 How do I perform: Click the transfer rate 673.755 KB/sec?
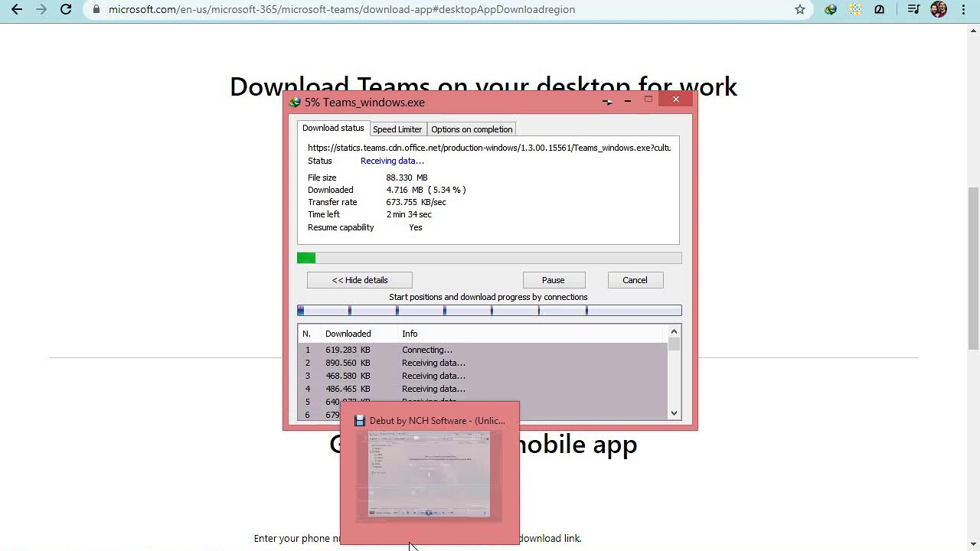(x=416, y=202)
